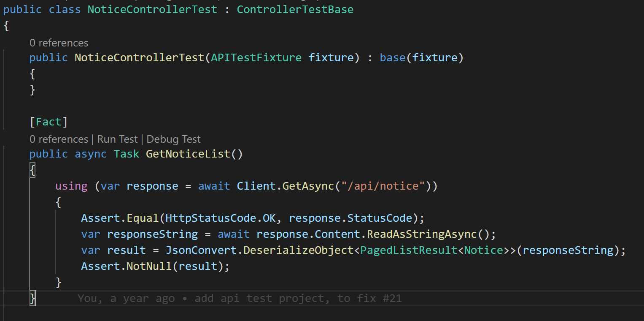
Task: Click the APITestFixture parameter type
Action: click(x=256, y=57)
